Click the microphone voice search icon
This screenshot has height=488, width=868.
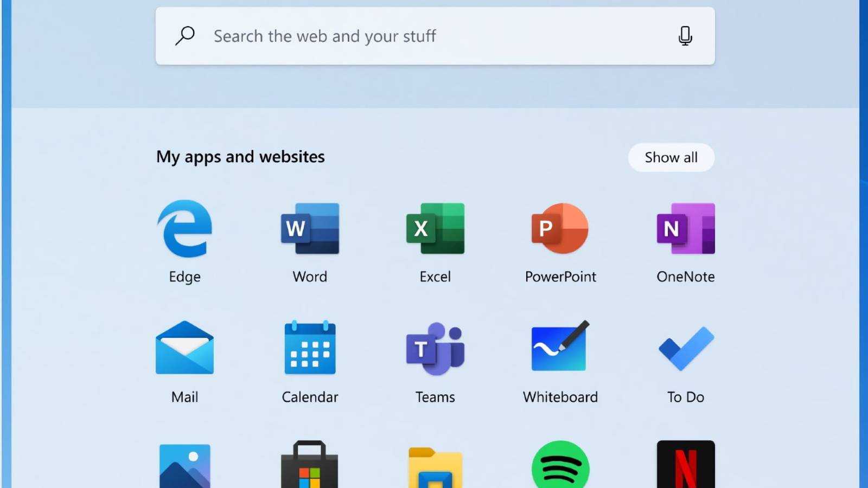click(685, 36)
